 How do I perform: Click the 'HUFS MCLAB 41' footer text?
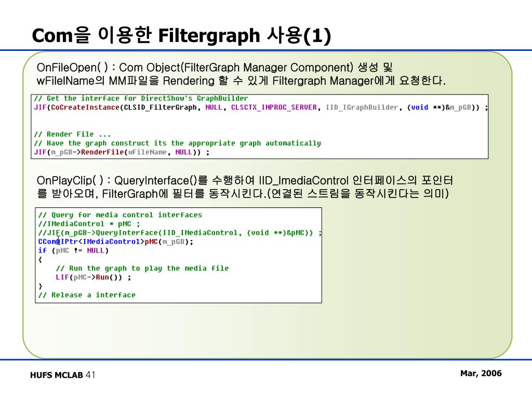[x=63, y=375]
